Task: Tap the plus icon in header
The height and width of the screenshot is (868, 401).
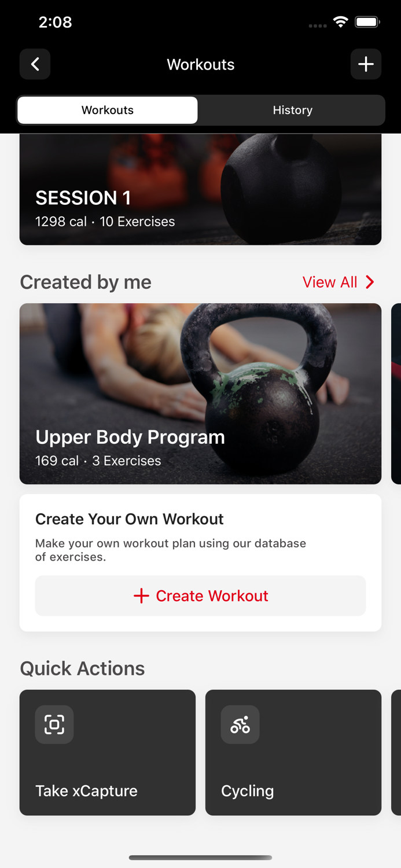Action: click(366, 64)
